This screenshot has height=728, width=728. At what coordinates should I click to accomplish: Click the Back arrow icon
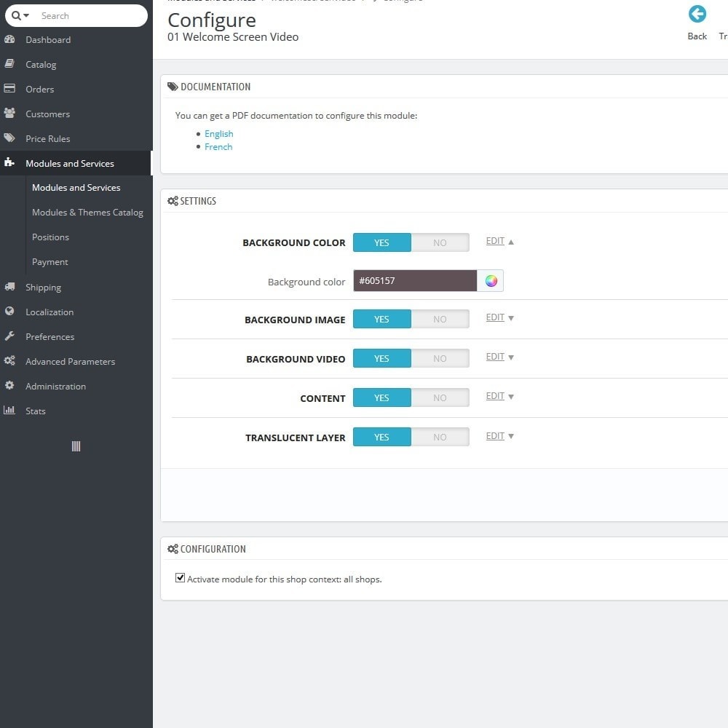pos(697,14)
